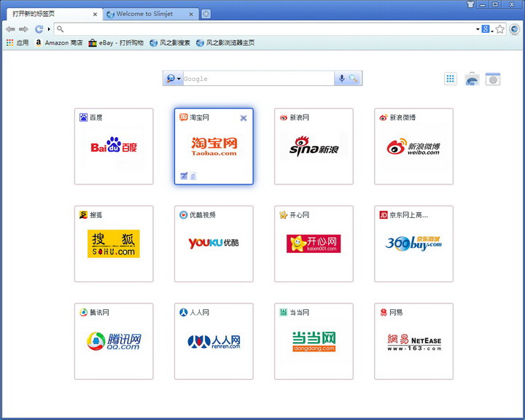
Task: Bookmark this page with the star icon
Action: point(500,29)
